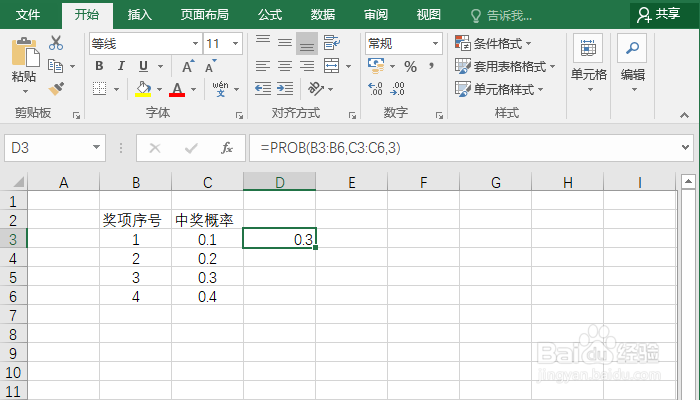Apply yellow fill color bucket
This screenshot has width=700, height=400.
pos(143,89)
